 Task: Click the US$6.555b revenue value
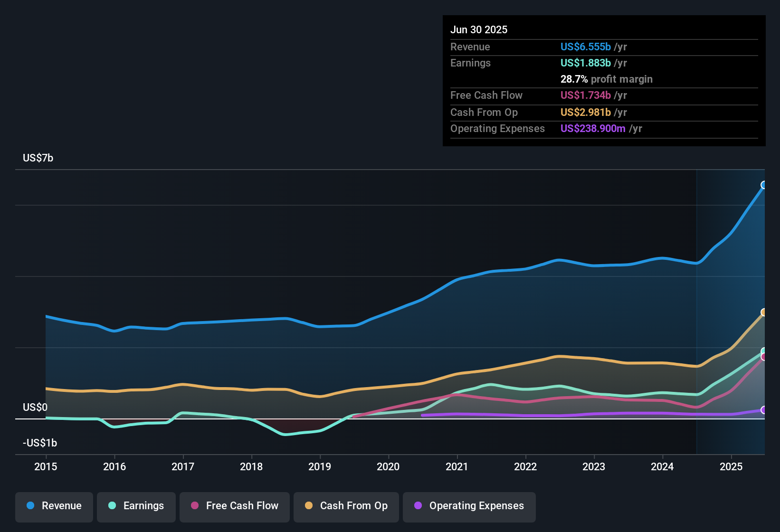pos(585,47)
